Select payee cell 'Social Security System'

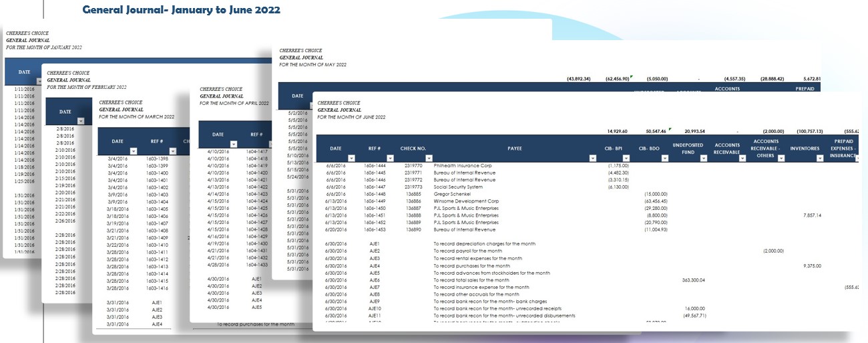tap(459, 187)
